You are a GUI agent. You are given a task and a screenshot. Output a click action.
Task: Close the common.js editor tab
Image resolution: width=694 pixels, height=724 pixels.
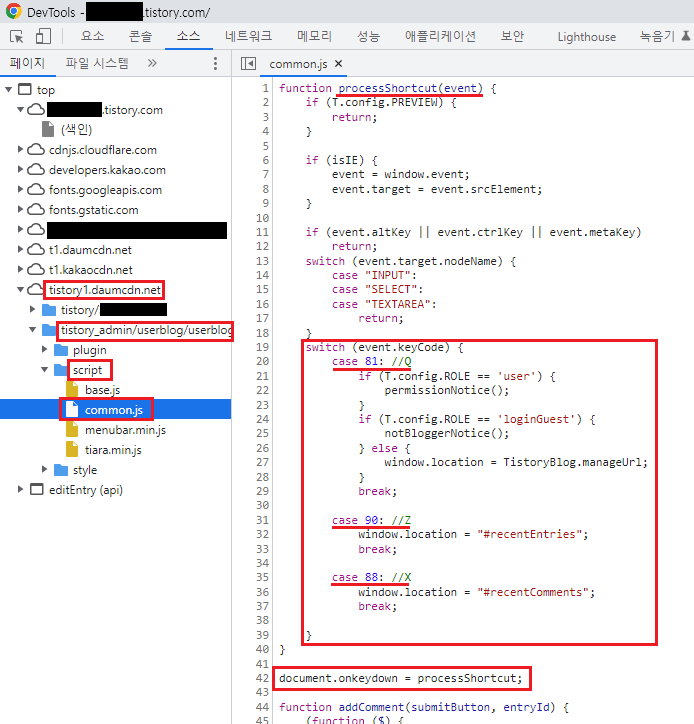(x=338, y=64)
